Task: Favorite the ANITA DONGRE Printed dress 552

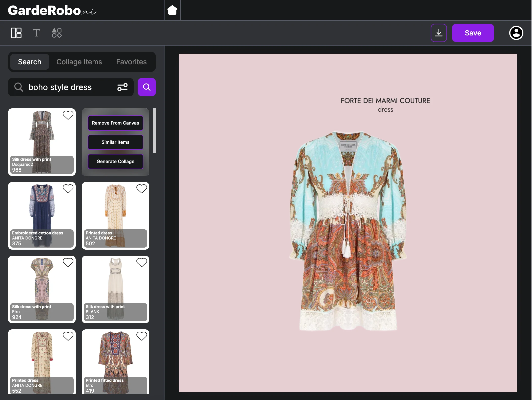Action: click(x=68, y=336)
